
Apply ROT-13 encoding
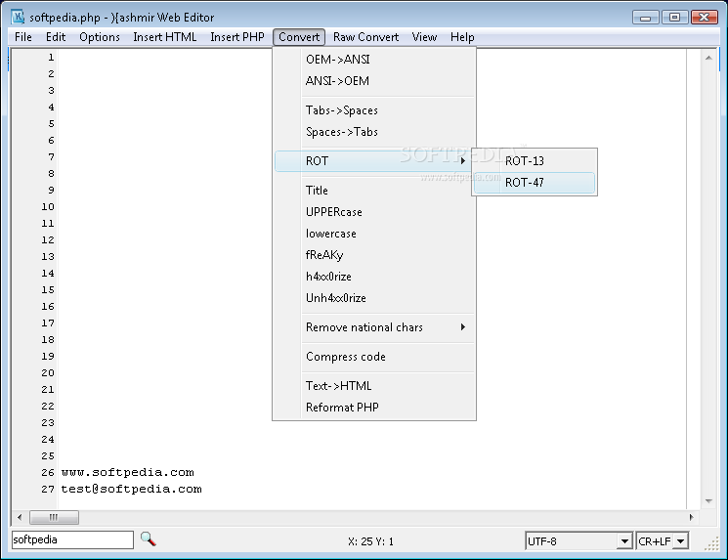(535, 161)
